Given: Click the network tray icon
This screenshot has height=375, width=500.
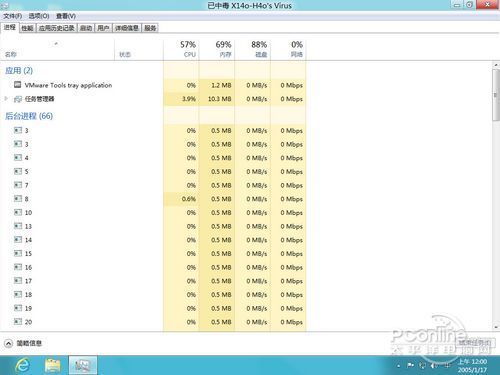Looking at the screenshot, I should pyautogui.click(x=422, y=366).
